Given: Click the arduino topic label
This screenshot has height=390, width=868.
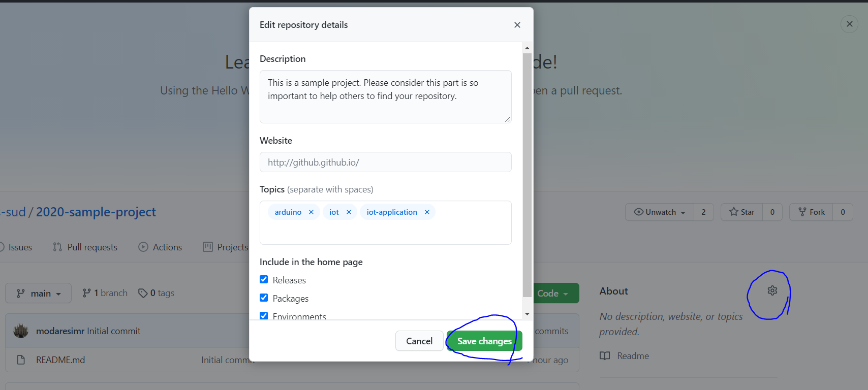Looking at the screenshot, I should pos(288,212).
